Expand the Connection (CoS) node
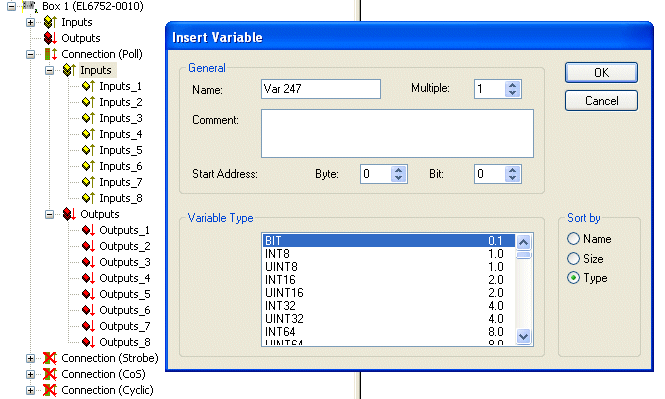Image resolution: width=665 pixels, height=399 pixels. (31, 374)
